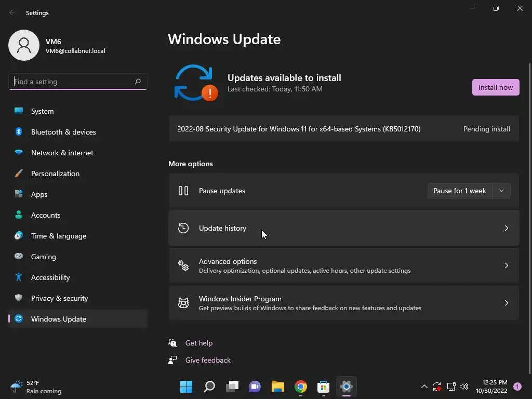The width and height of the screenshot is (532, 399).
Task: Click Pause for 1 week button
Action: (460, 191)
